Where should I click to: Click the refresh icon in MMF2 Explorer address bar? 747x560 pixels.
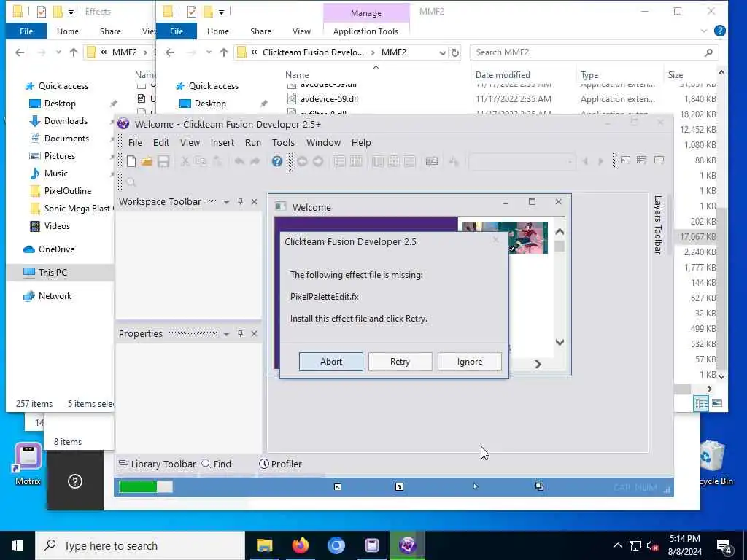pos(455,52)
